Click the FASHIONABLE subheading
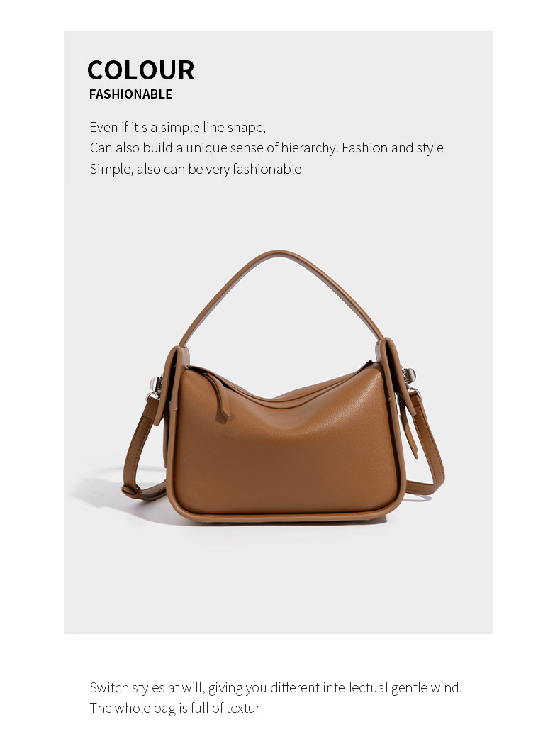The height and width of the screenshot is (744, 560). click(130, 94)
